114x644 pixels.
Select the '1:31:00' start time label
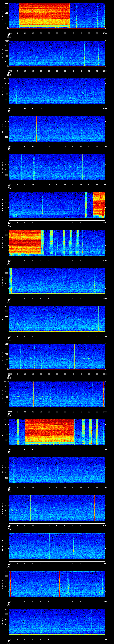point(9,601)
